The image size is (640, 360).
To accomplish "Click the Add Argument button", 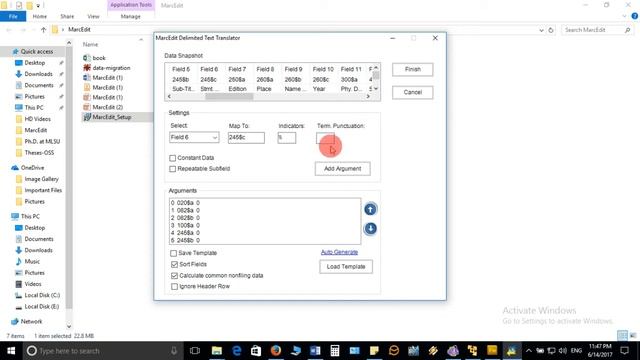I will 342,169.
